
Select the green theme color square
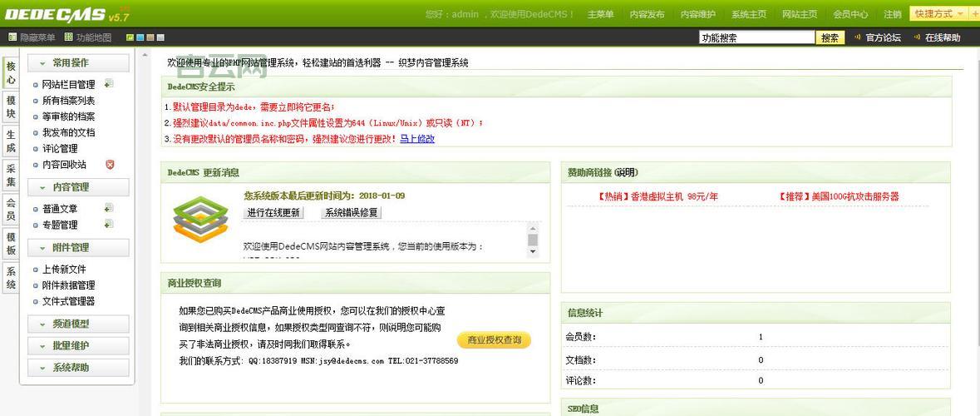131,37
